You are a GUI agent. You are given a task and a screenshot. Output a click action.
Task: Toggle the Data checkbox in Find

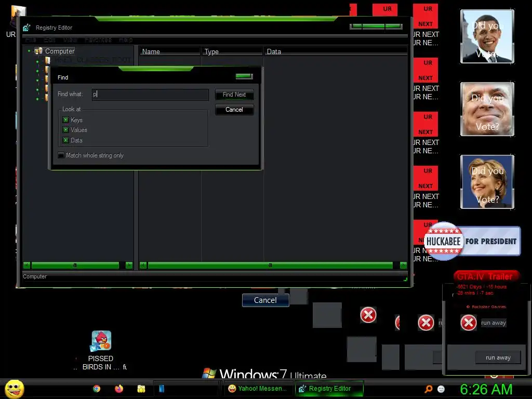(x=66, y=140)
